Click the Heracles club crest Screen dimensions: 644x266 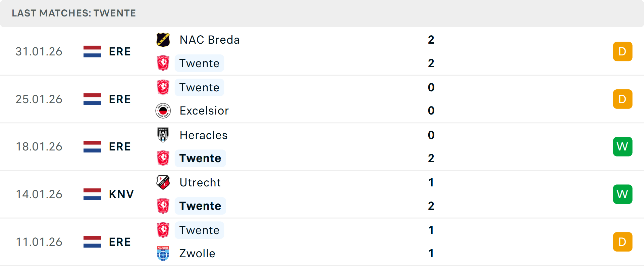tap(163, 135)
